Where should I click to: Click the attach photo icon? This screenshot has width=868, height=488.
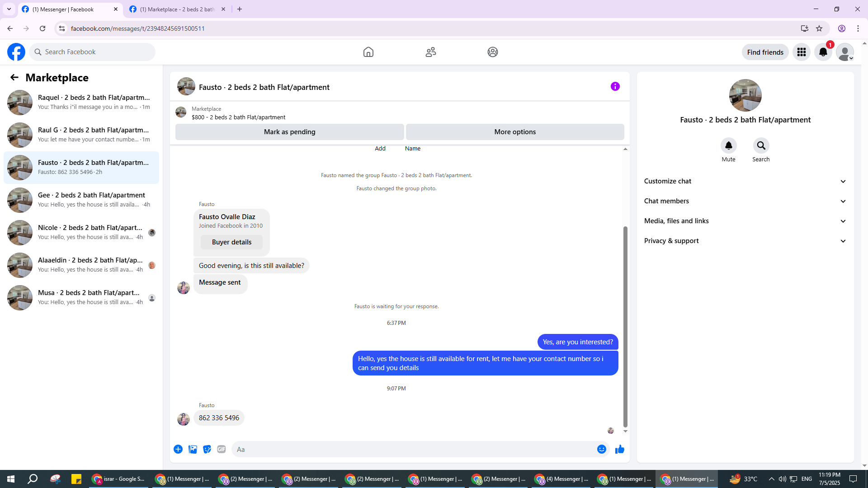(x=193, y=449)
